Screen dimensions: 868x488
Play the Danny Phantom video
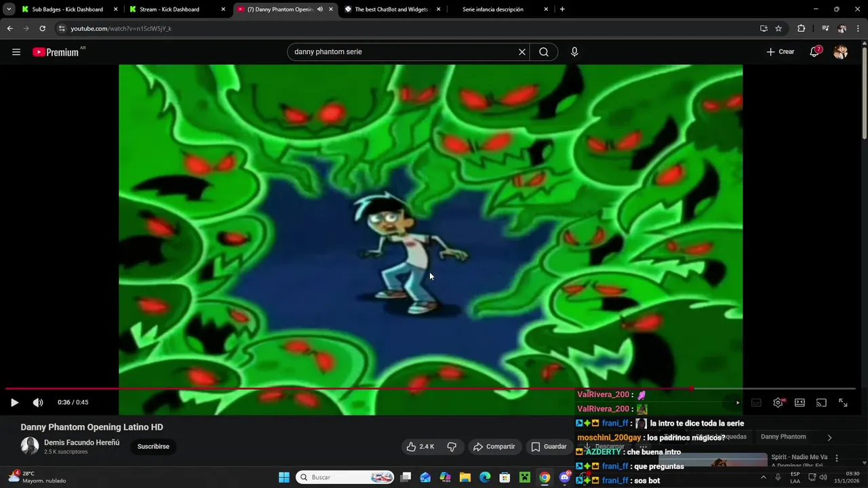tap(14, 403)
